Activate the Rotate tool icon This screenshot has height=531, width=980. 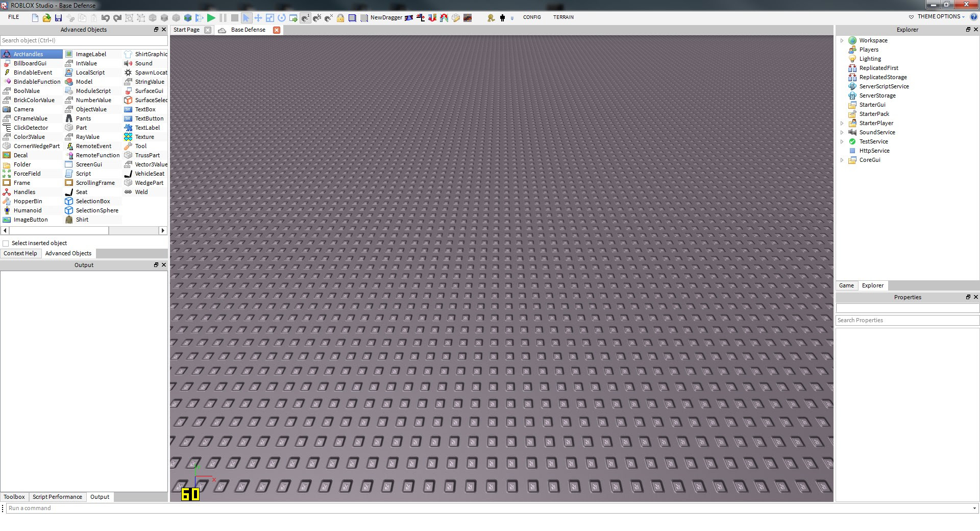click(x=281, y=18)
